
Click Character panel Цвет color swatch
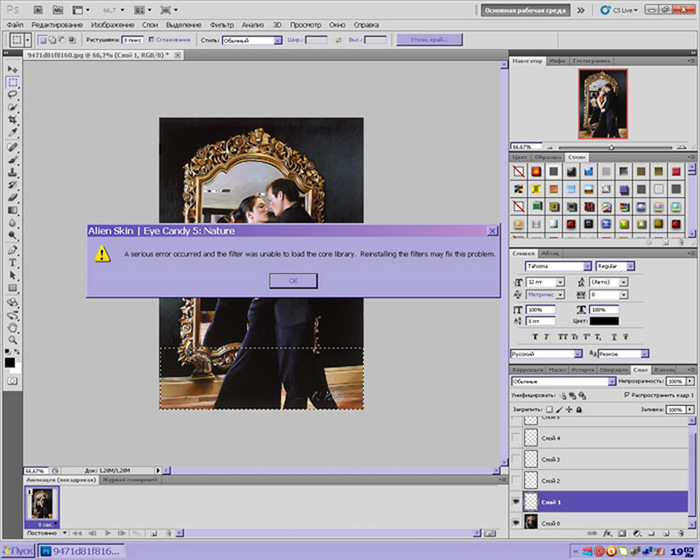click(x=604, y=321)
